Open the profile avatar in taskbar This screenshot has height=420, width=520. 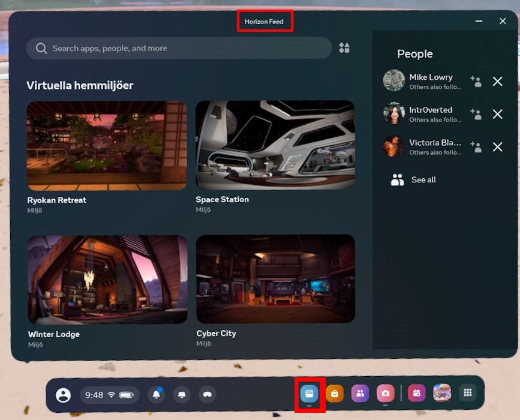pos(63,395)
